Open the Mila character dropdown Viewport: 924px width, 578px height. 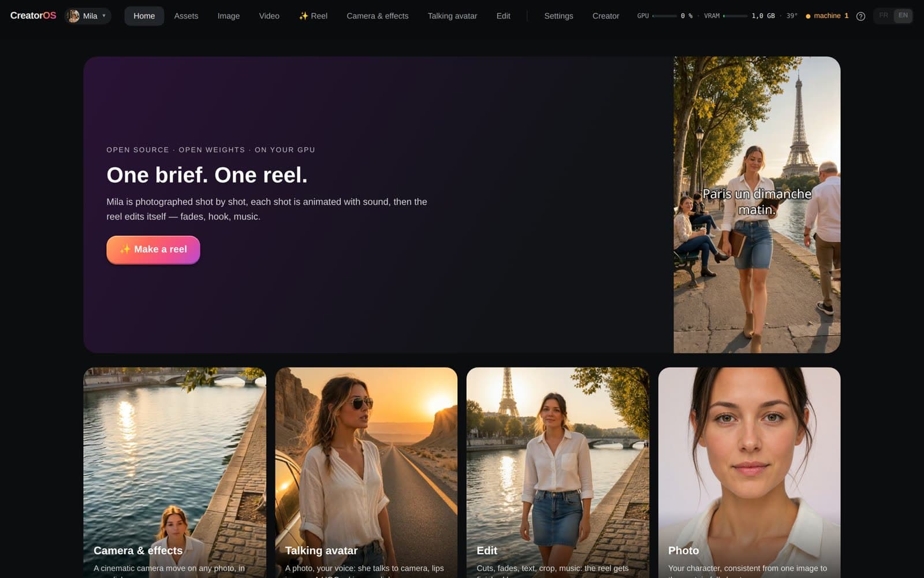tap(88, 16)
